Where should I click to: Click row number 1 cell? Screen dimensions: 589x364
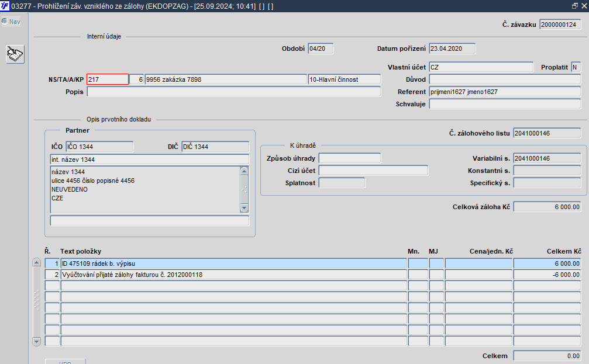tap(52, 264)
